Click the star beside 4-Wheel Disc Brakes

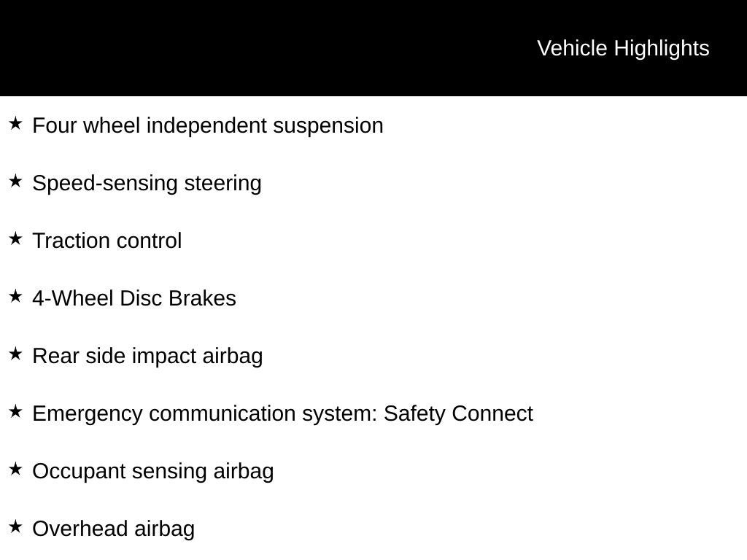point(15,297)
